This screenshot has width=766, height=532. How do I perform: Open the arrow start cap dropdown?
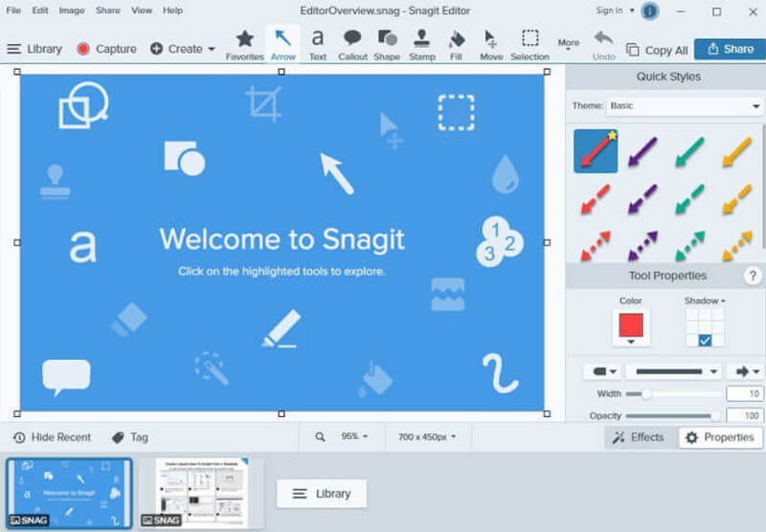[604, 371]
